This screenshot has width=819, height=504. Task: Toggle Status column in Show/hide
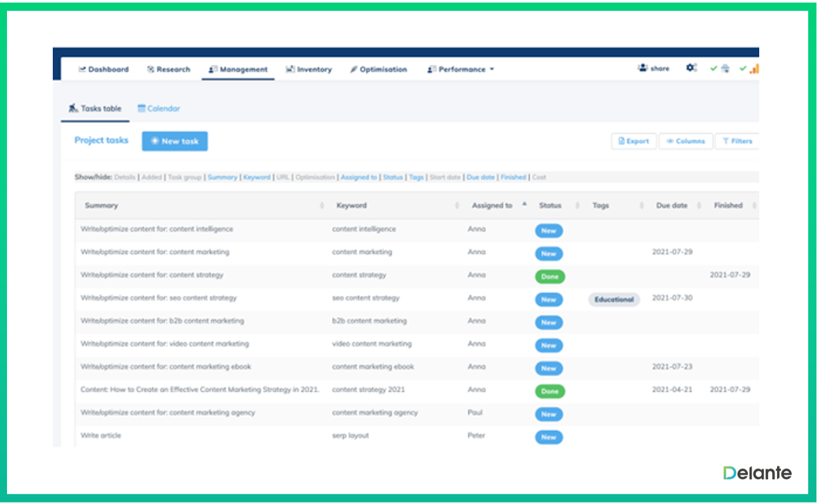coord(393,177)
